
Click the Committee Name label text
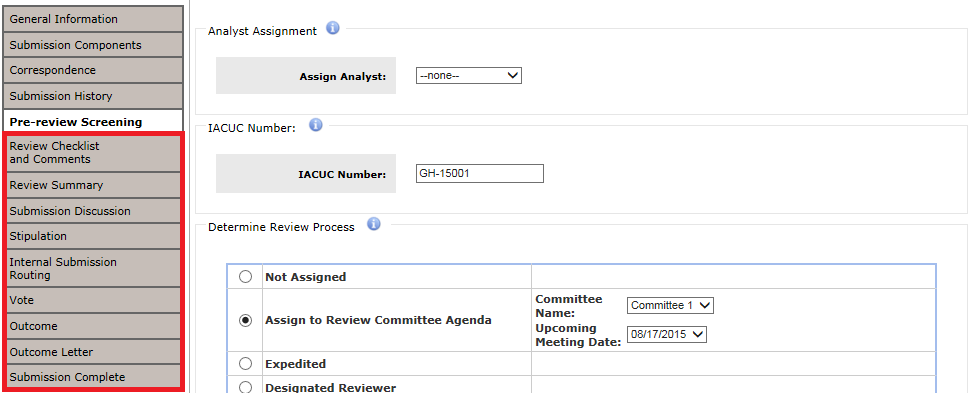coord(569,305)
